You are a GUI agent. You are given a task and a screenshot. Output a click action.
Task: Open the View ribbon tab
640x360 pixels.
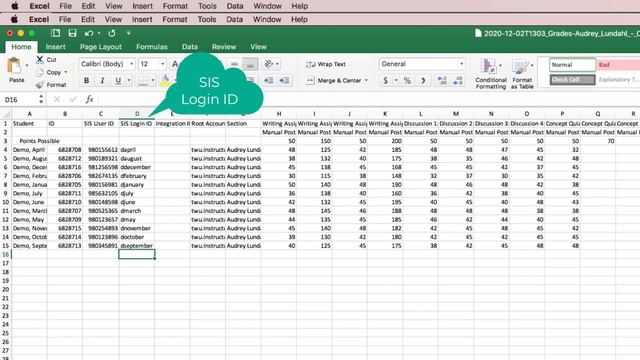pos(258,47)
